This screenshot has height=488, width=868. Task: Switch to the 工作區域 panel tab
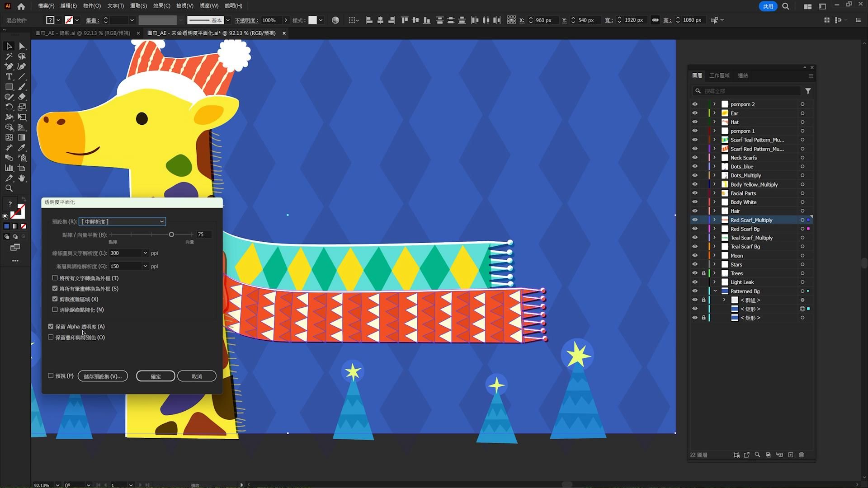pyautogui.click(x=719, y=75)
